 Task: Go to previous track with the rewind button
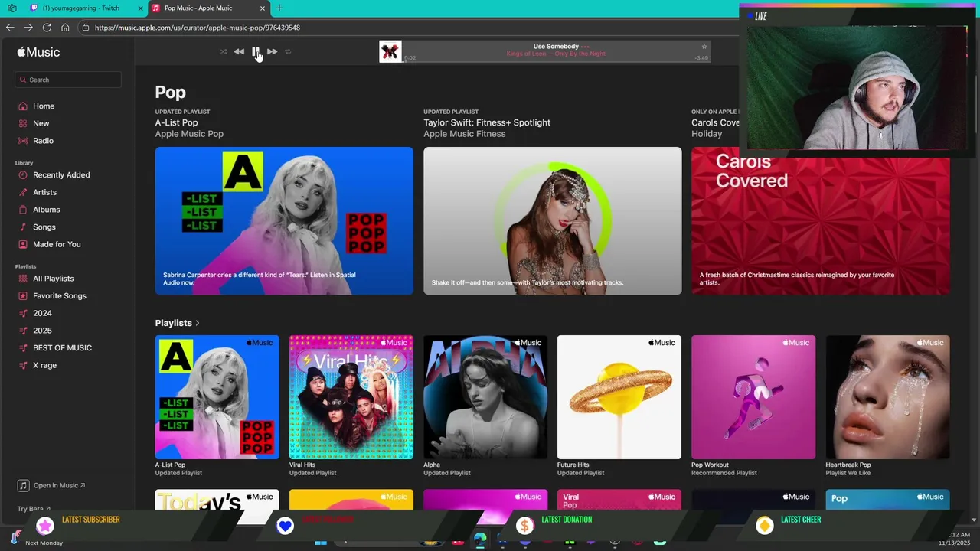239,51
